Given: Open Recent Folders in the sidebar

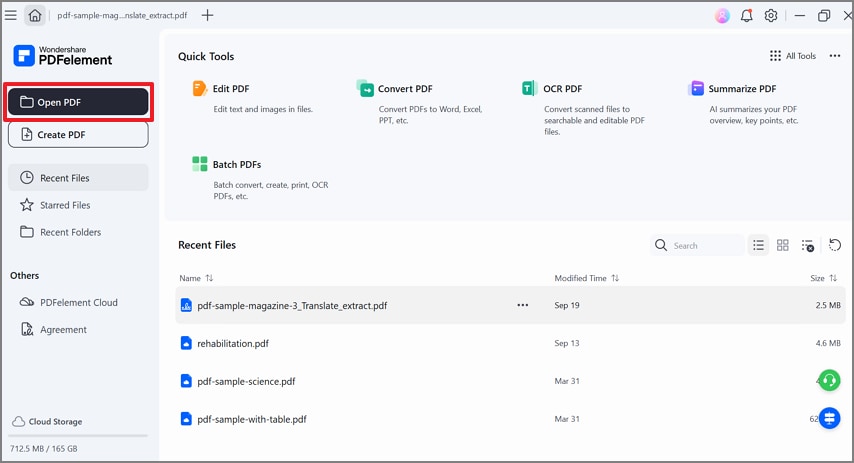Looking at the screenshot, I should click(70, 232).
